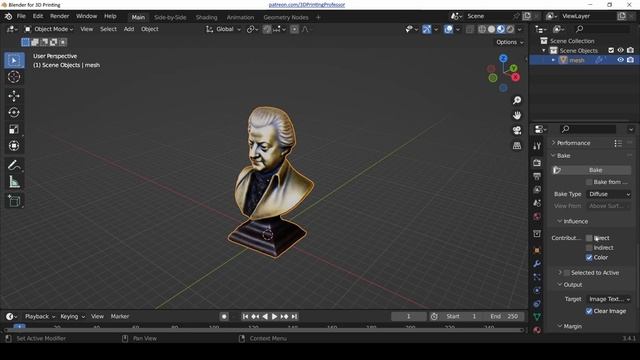Image resolution: width=640 pixels, height=360 pixels.
Task: Choose the Measure tool
Action: (14, 182)
